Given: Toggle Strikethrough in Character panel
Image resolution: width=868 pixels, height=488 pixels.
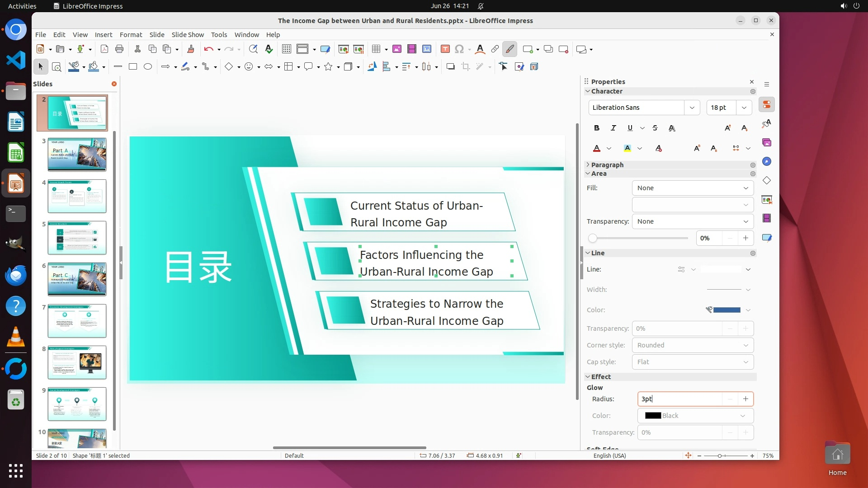Looking at the screenshot, I should click(x=655, y=128).
